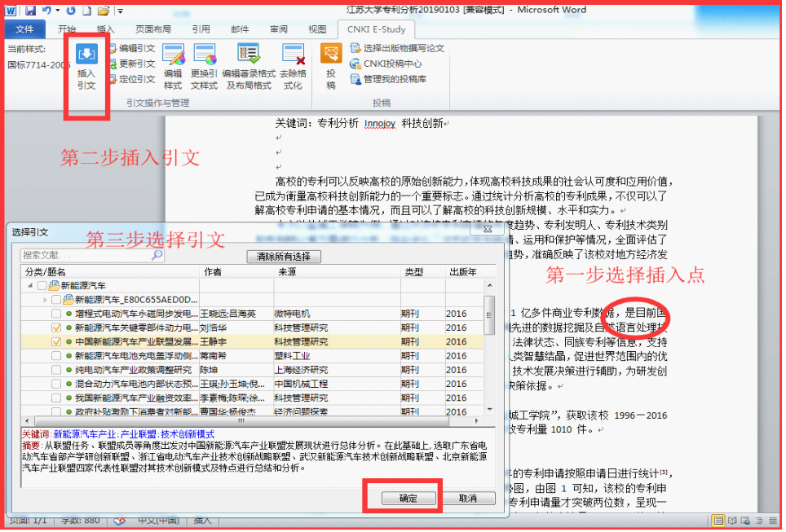
Task: Switch to the 邮件 Mailings tab
Action: pyautogui.click(x=240, y=29)
